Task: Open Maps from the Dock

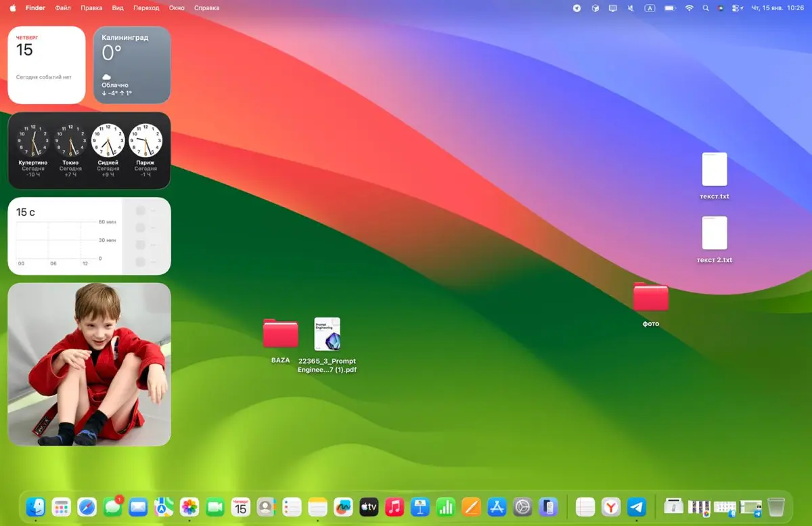Action: tap(164, 506)
